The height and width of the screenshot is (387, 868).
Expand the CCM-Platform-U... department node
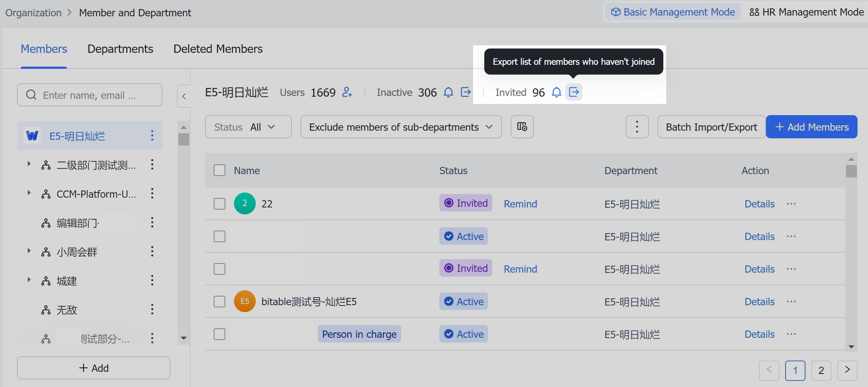pyautogui.click(x=29, y=193)
